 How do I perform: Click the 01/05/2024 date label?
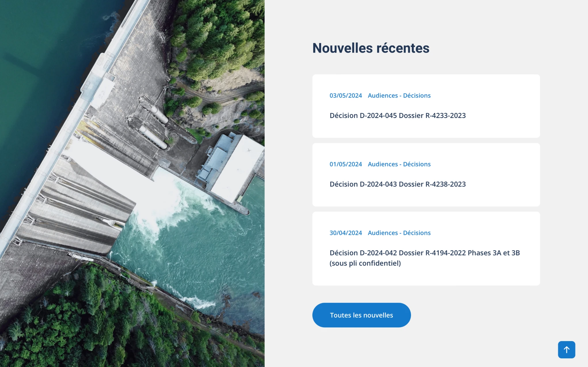[345, 164]
